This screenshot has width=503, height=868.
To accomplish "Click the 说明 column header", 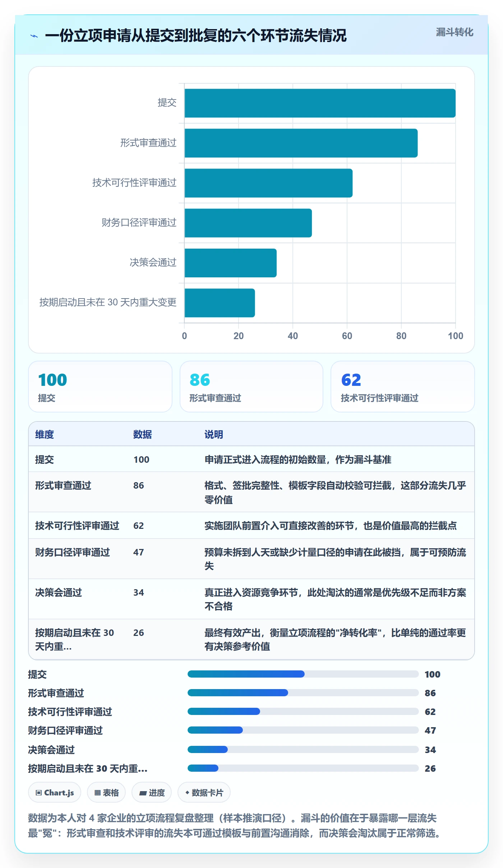I will click(x=214, y=434).
